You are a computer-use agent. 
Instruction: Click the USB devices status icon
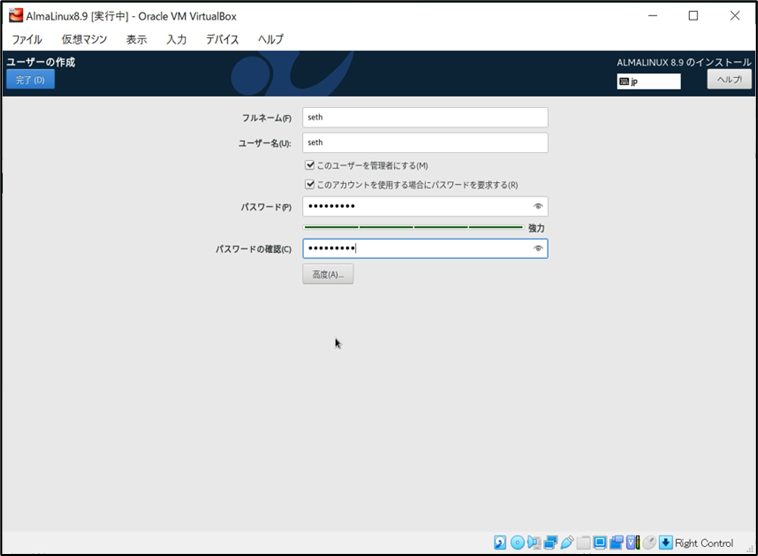click(x=567, y=542)
